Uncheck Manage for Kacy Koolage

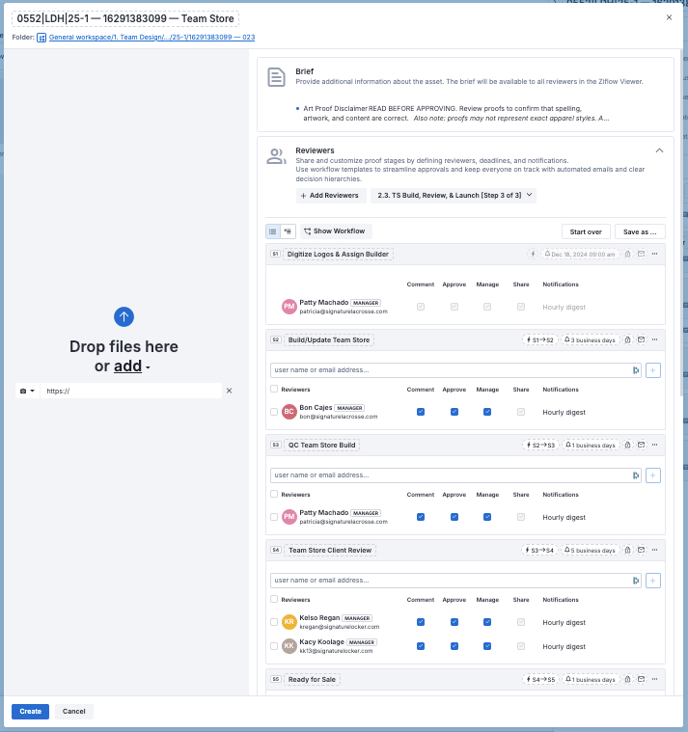click(x=487, y=646)
